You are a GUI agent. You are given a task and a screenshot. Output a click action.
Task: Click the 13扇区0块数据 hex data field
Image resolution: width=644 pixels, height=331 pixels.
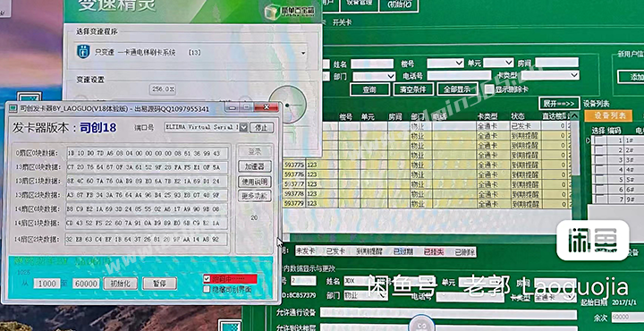(147, 167)
